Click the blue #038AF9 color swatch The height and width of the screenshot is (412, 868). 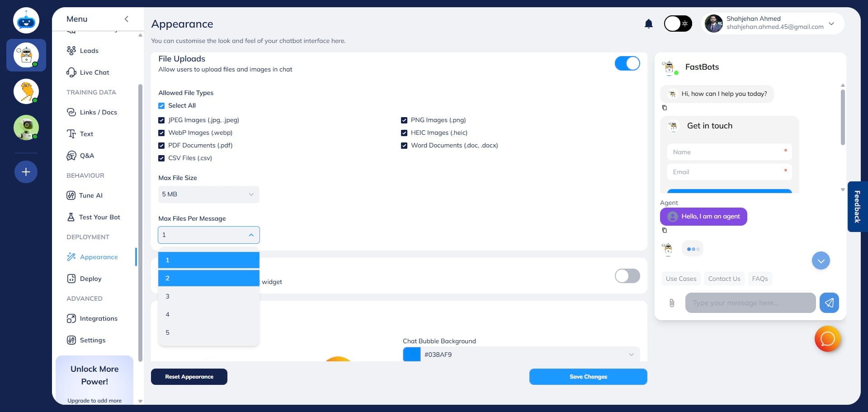[411, 355]
